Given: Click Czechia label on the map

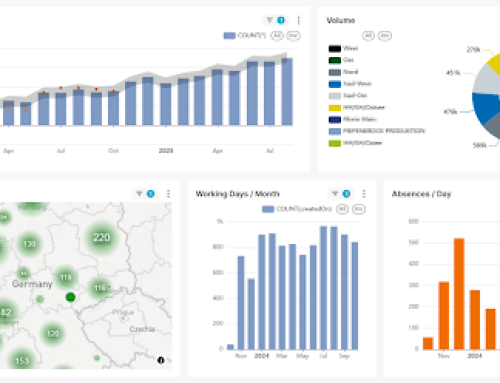Looking at the screenshot, I should pyautogui.click(x=142, y=329).
